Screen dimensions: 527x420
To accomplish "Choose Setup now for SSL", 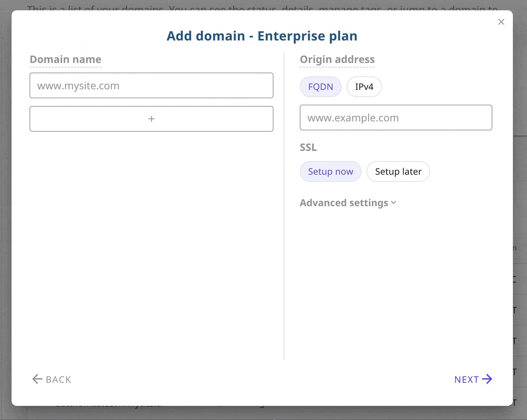I will (331, 171).
